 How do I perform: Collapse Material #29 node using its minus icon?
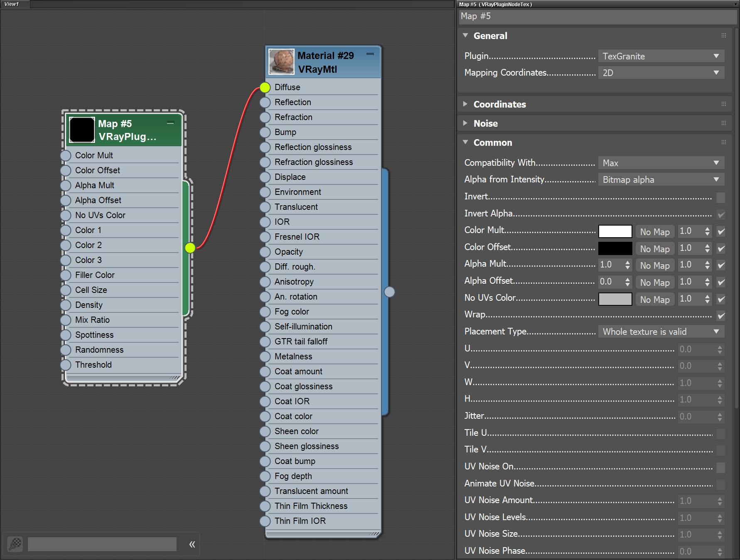pos(370,54)
